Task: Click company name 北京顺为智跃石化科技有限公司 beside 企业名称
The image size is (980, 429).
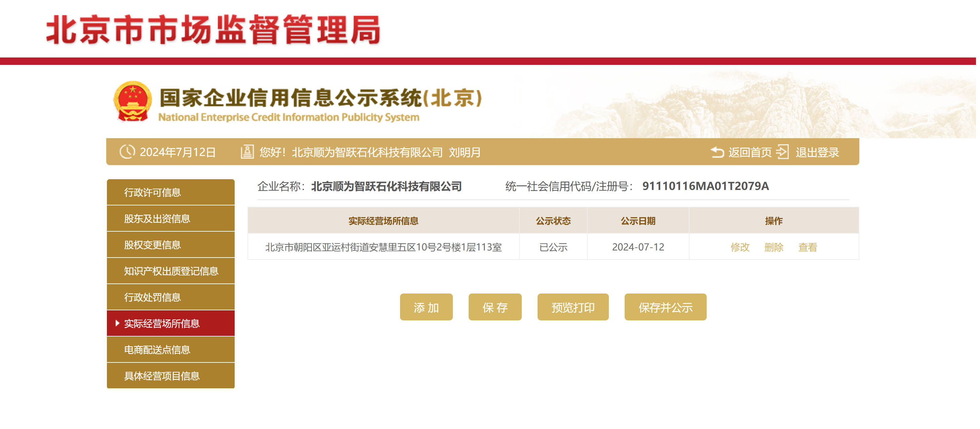Action: pos(387,186)
